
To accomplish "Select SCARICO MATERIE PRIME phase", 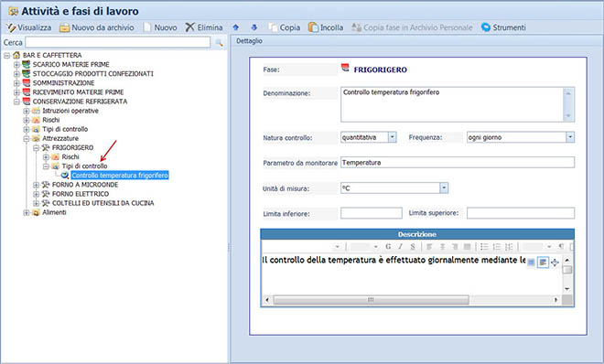I will [x=70, y=65].
